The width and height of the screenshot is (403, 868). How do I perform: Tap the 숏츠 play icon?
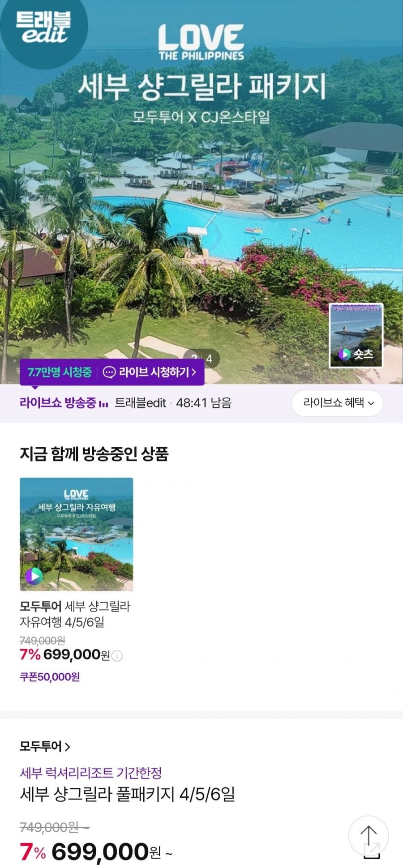(344, 354)
